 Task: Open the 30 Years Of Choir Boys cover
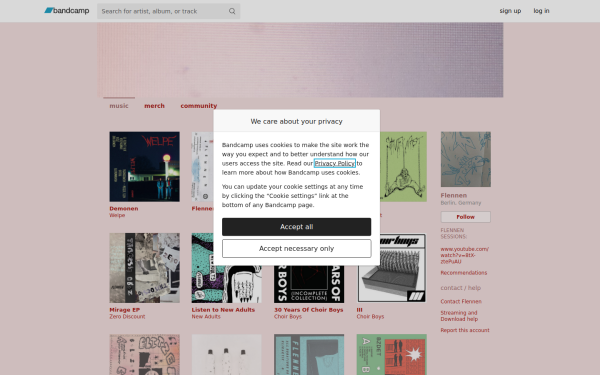309,284
